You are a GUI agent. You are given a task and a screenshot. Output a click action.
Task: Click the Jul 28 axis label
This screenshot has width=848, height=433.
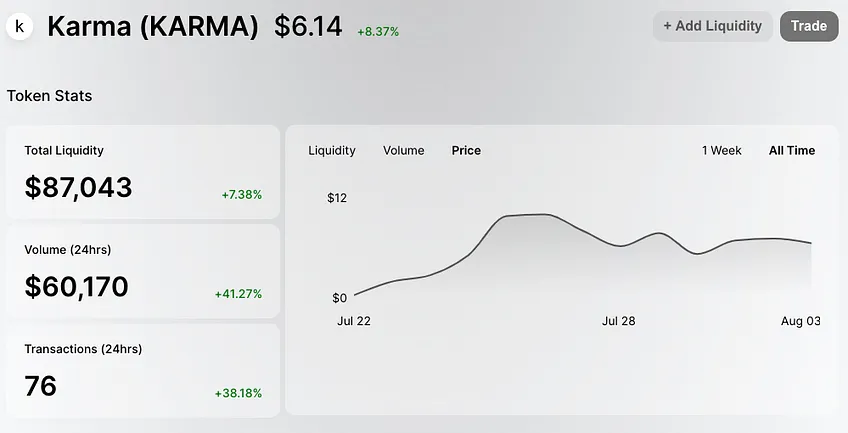(x=619, y=321)
